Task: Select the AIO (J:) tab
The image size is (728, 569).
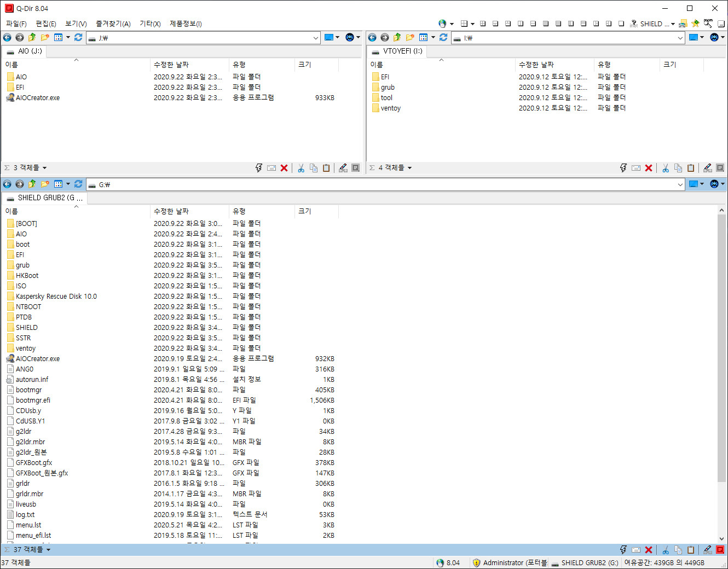Action: point(24,51)
